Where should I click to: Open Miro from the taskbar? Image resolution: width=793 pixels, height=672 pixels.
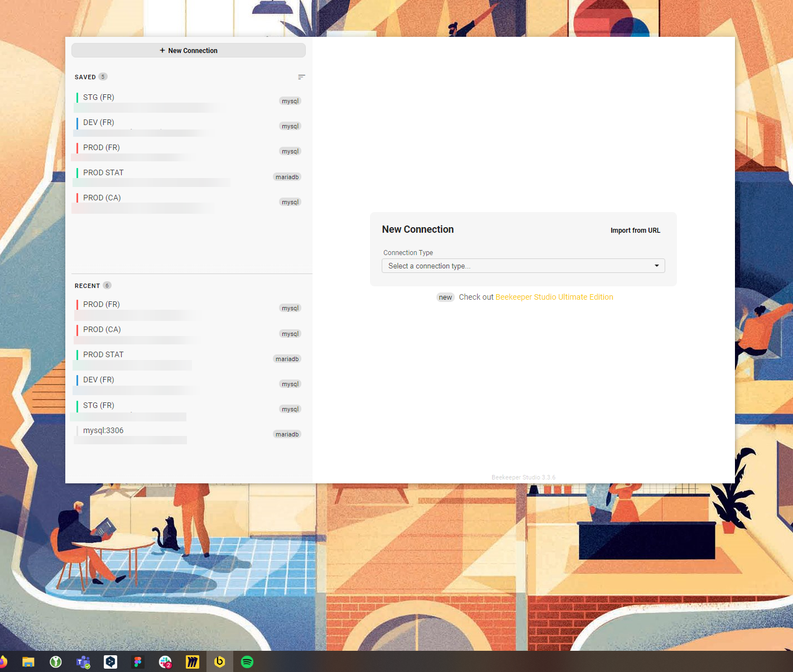tap(193, 662)
